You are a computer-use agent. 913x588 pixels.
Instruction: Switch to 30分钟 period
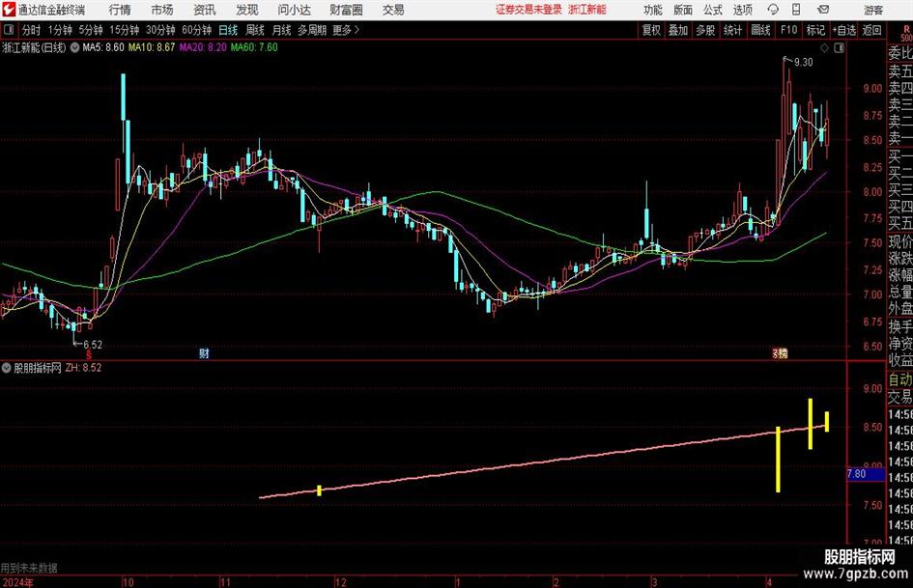pyautogui.click(x=160, y=30)
